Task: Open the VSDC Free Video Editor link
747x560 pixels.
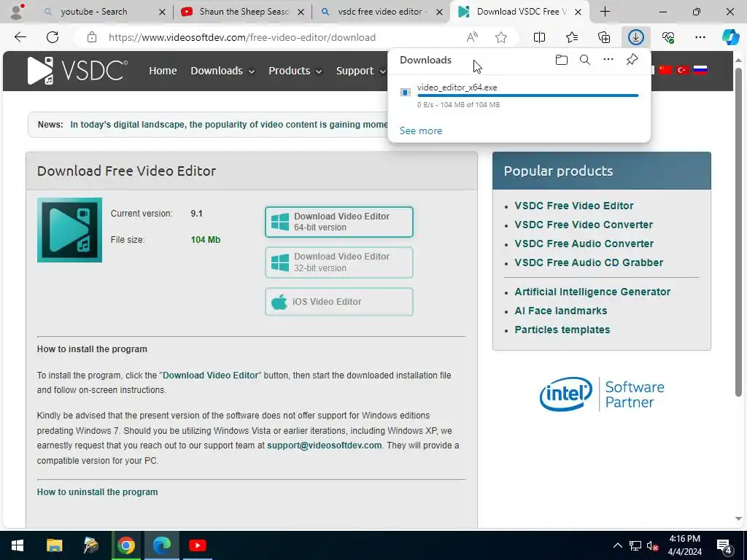Action: (x=573, y=206)
